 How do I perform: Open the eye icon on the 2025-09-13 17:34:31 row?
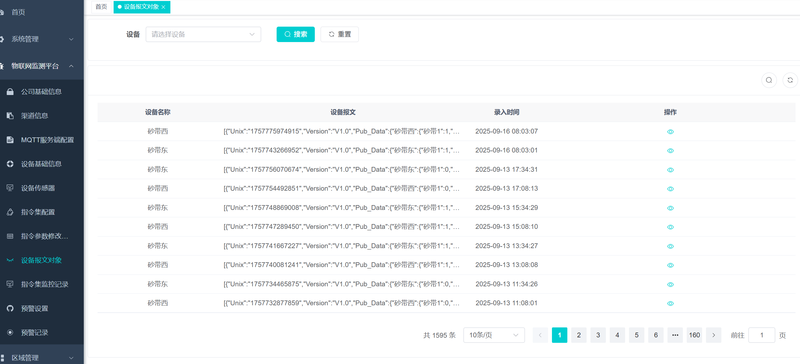point(670,170)
